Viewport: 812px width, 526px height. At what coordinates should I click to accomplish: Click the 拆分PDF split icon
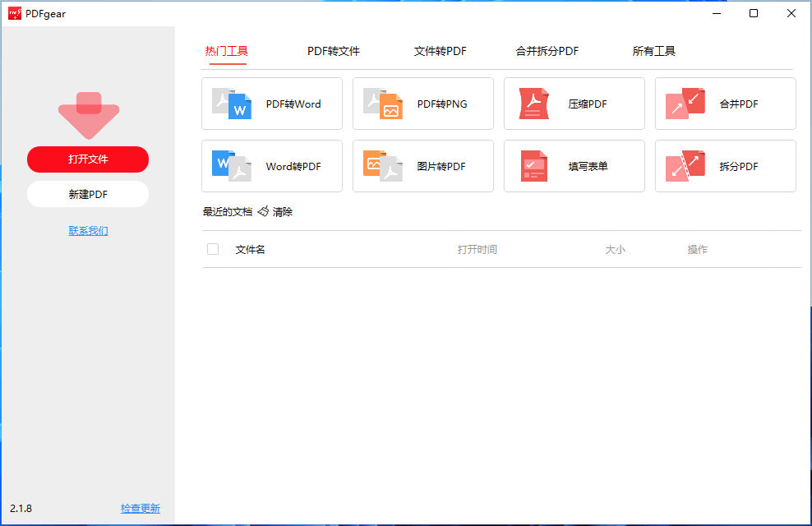(x=685, y=166)
